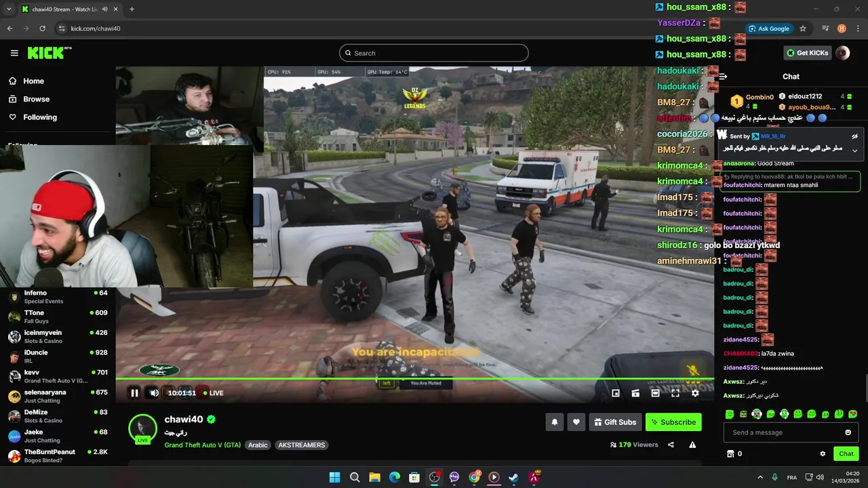Pause the live stream video
This screenshot has width=868, height=488.
point(134,393)
